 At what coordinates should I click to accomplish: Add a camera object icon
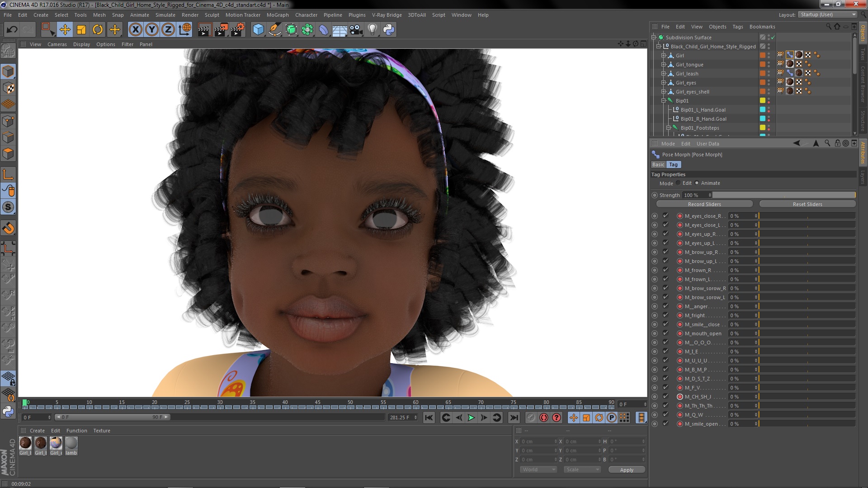[x=356, y=30]
